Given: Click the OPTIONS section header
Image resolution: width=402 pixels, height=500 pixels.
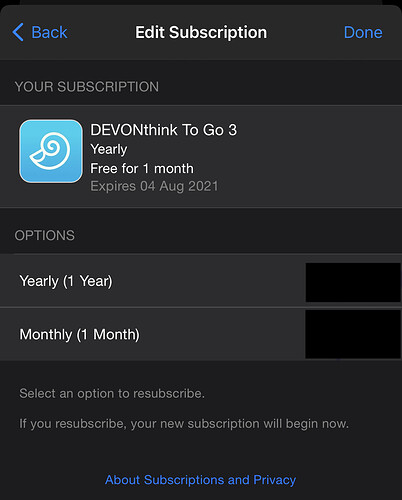Looking at the screenshot, I should click(45, 235).
